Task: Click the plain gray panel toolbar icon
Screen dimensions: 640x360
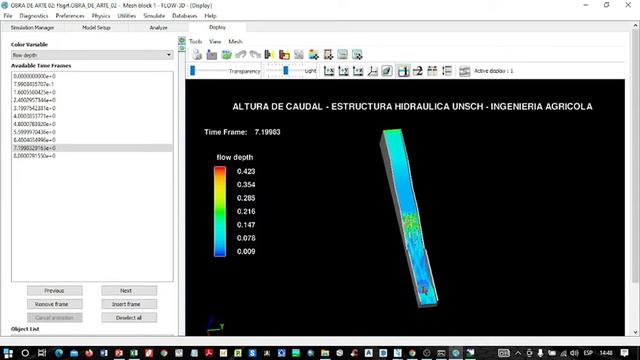Action: [342, 54]
